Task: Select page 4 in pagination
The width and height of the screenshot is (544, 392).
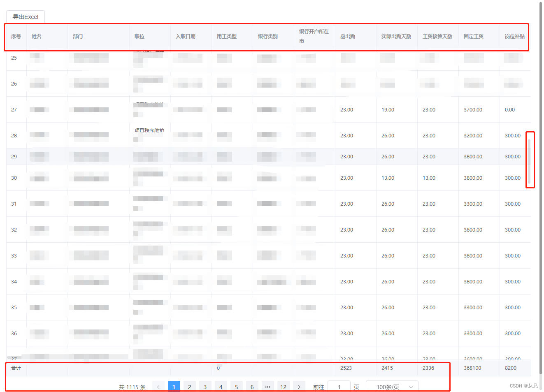Action: pyautogui.click(x=221, y=387)
